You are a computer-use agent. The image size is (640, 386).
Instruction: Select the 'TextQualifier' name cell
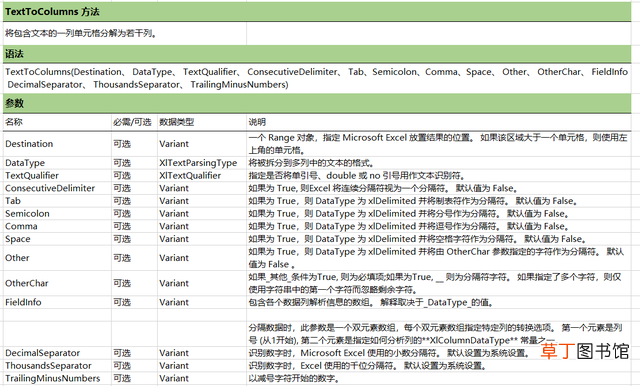pyautogui.click(x=57, y=175)
